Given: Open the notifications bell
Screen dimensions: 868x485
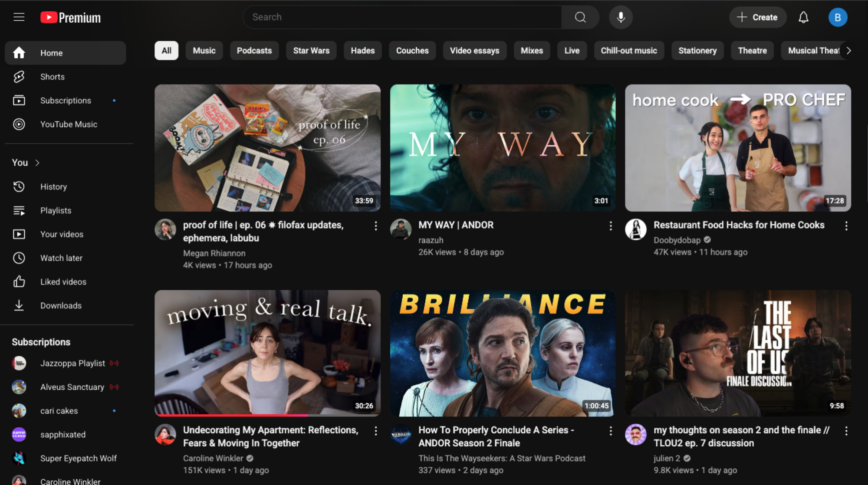Looking at the screenshot, I should coord(803,17).
